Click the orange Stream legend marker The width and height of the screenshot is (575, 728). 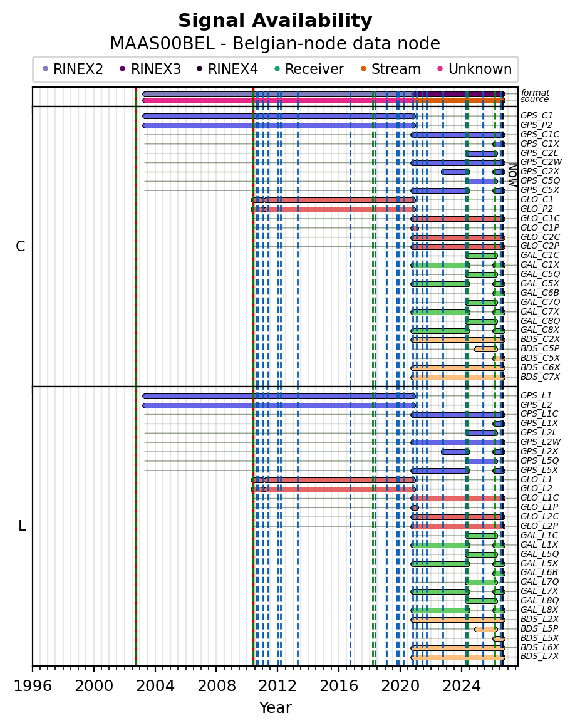click(x=363, y=69)
